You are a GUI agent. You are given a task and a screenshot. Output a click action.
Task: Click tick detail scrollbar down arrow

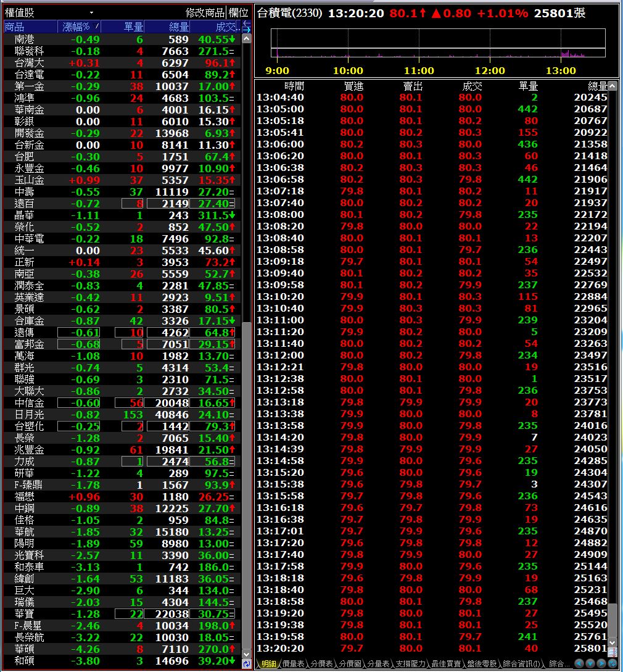[x=613, y=642]
